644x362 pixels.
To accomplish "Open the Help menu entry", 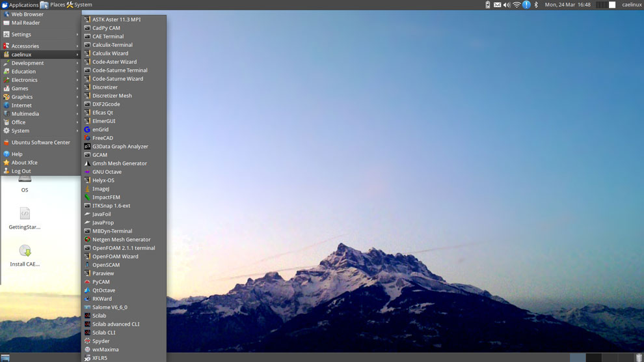I will click(x=40, y=154).
